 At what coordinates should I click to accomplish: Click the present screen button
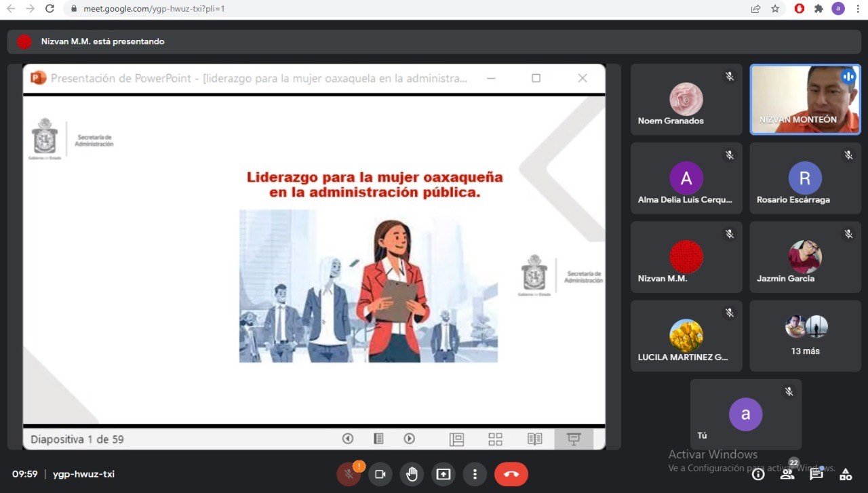click(x=443, y=474)
